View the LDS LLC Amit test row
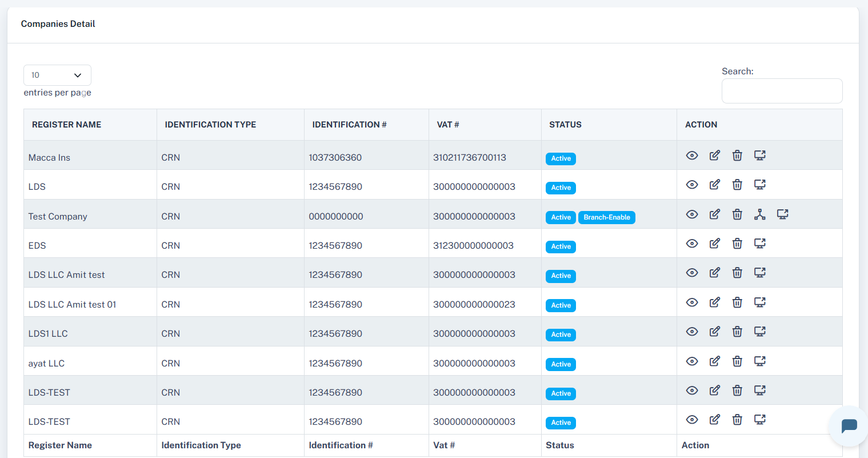Viewport: 868px width, 458px height. click(x=691, y=273)
